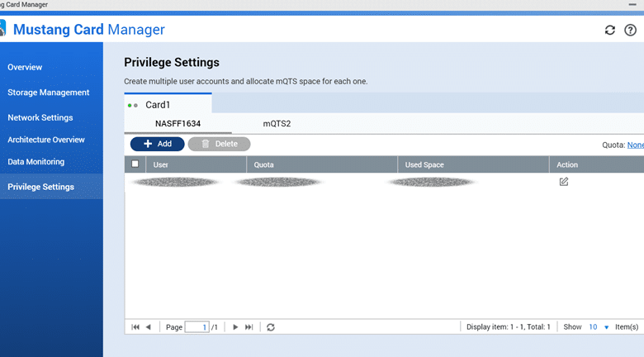Image resolution: width=644 pixels, height=357 pixels.
Task: Click the edit icon in Action column
Action: (564, 181)
